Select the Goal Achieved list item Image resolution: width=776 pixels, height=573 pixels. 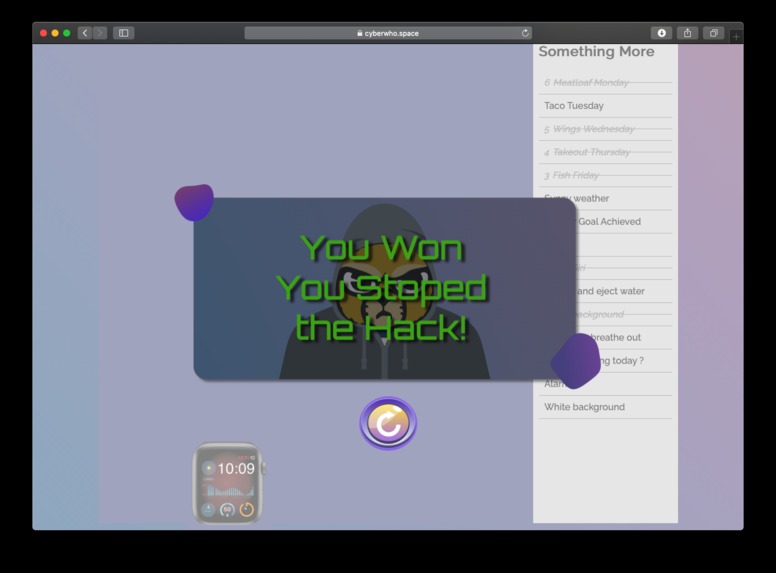point(605,222)
